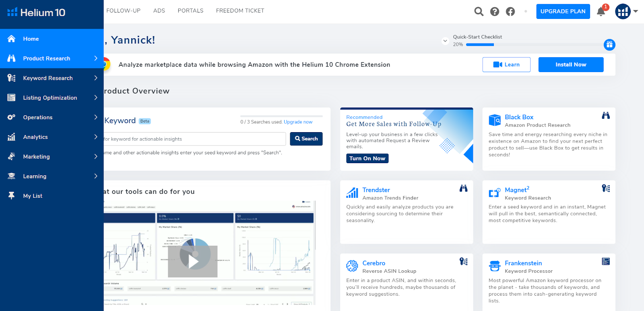
Task: Expand the Operations submenu arrow
Action: pyautogui.click(x=96, y=117)
